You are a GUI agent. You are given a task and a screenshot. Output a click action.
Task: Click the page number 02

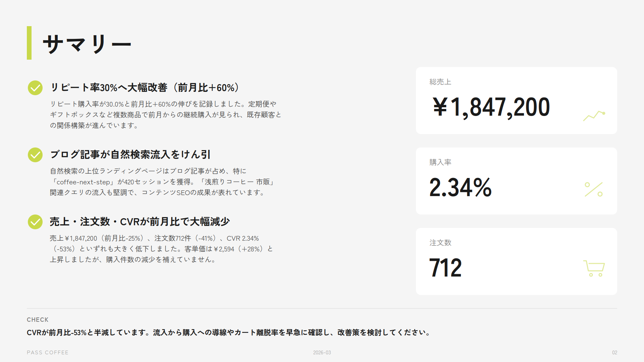pyautogui.click(x=614, y=353)
